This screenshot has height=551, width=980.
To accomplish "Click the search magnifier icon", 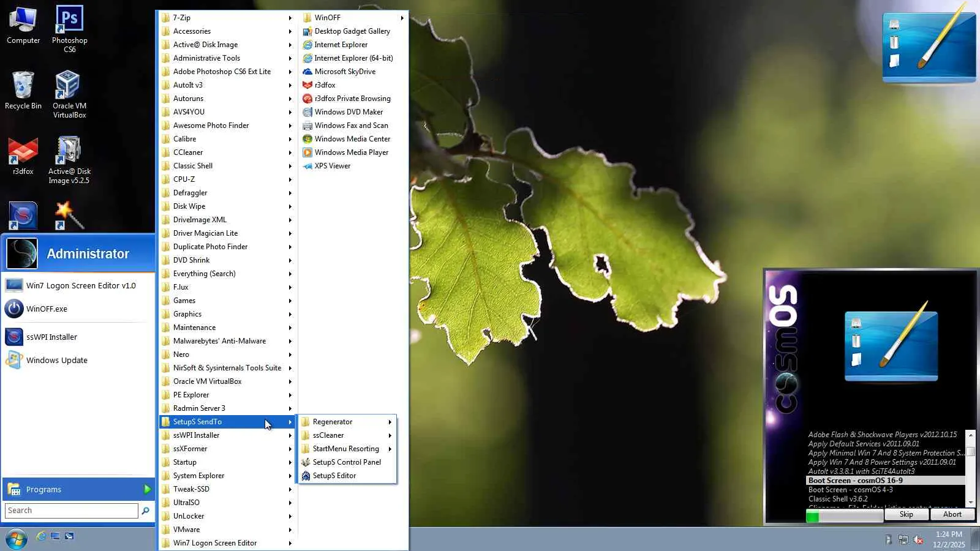I will pyautogui.click(x=145, y=511).
